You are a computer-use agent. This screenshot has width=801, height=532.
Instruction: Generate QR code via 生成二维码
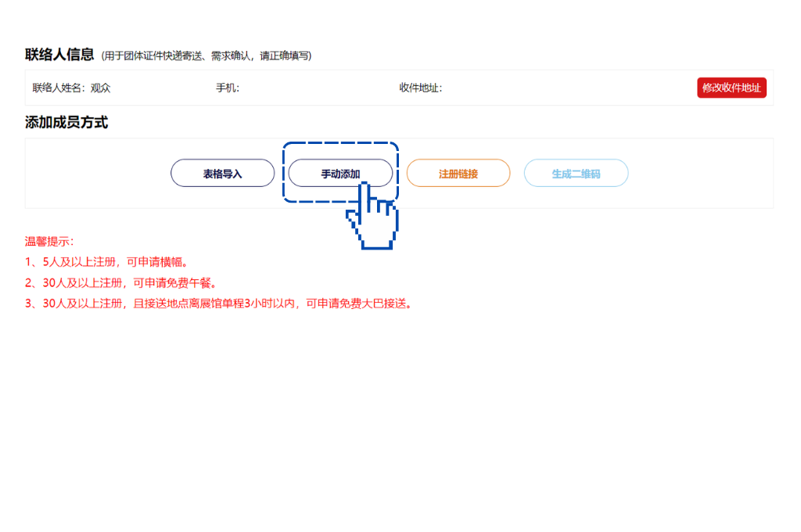point(576,174)
